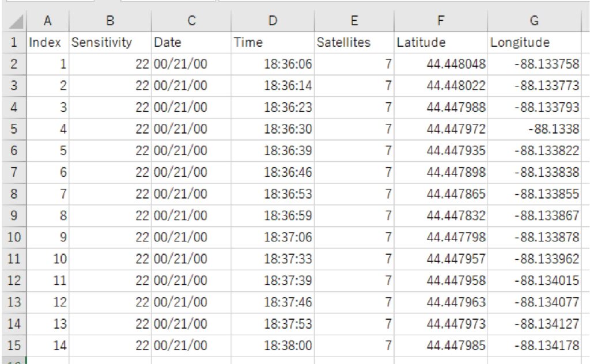
Task: Select time cell 18:38:00
Action: [273, 346]
